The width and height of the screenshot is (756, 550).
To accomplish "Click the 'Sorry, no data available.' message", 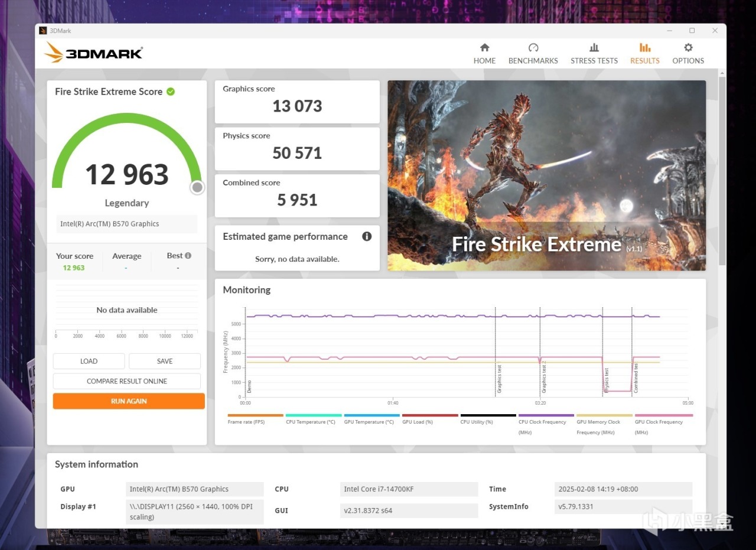I will click(x=297, y=259).
